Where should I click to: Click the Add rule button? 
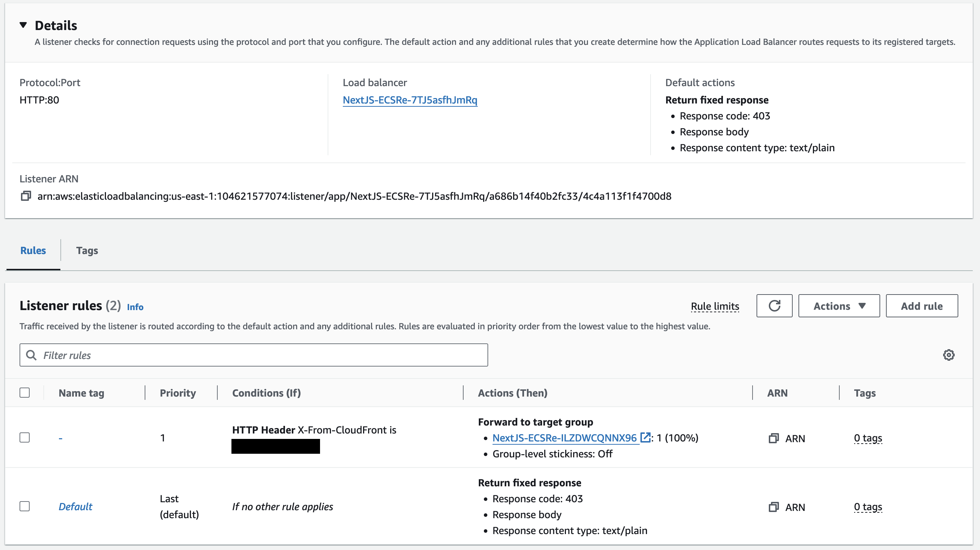pos(921,306)
